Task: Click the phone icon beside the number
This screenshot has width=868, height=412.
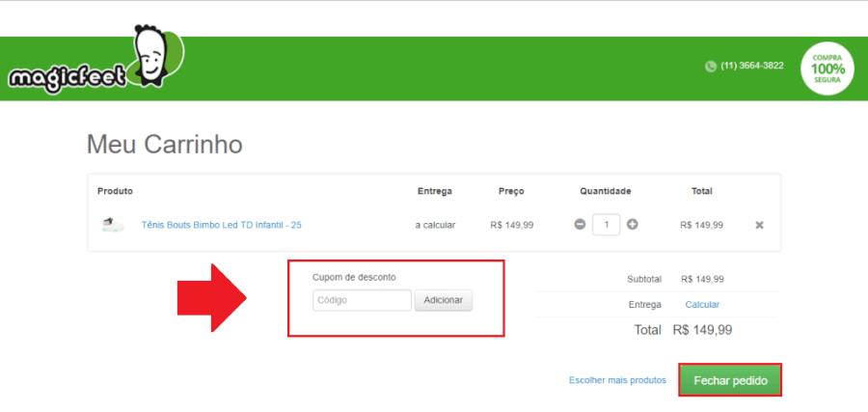Action: 711,67
